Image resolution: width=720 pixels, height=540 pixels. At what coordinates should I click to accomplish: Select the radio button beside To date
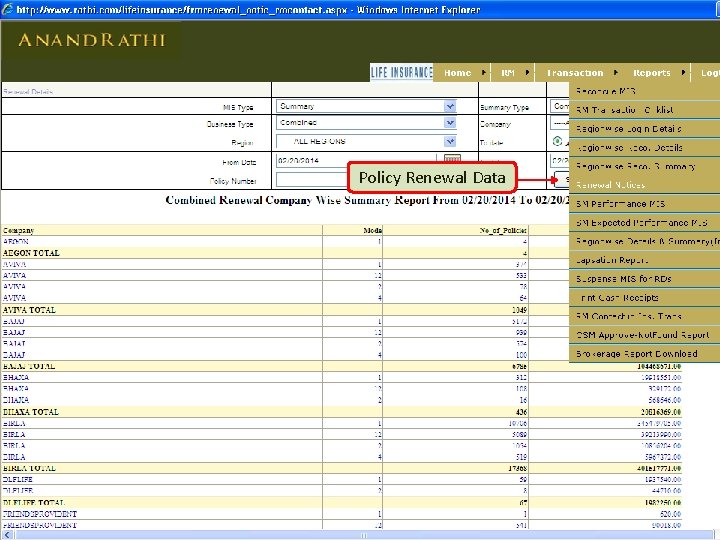pyautogui.click(x=557, y=141)
